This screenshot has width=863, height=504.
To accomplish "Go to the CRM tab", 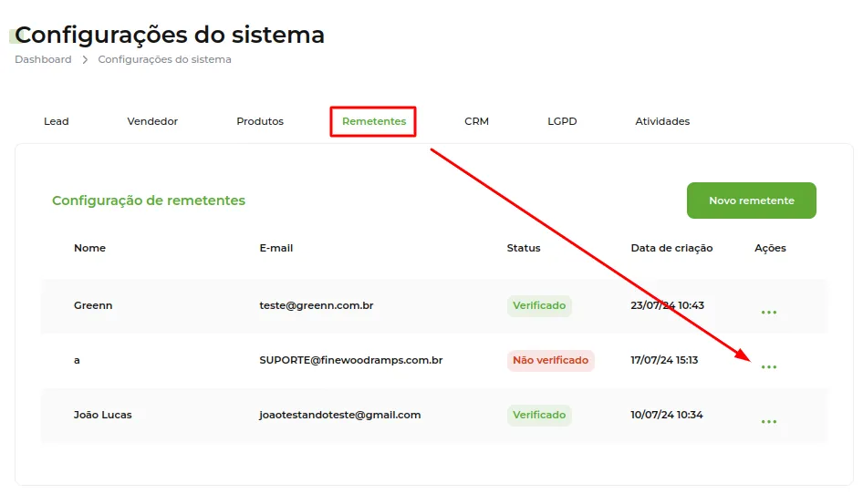I will pyautogui.click(x=476, y=121).
